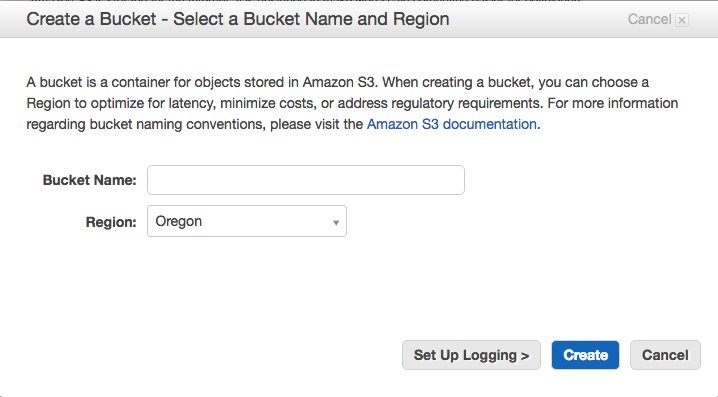Open the Amazon S3 documentation link
The width and height of the screenshot is (718, 397).
pos(451,124)
